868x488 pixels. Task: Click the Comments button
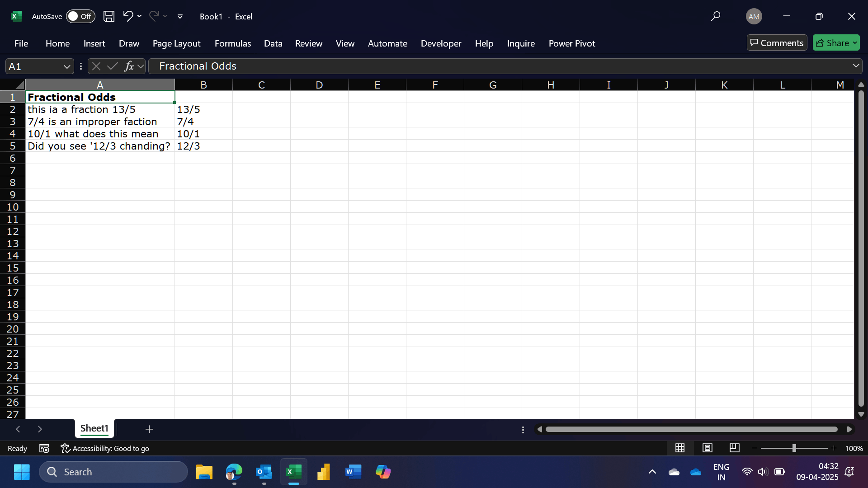point(777,43)
